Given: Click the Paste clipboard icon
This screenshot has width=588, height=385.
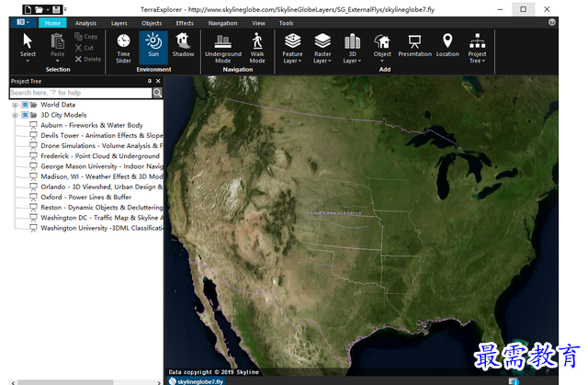Looking at the screenshot, I should pyautogui.click(x=57, y=41).
